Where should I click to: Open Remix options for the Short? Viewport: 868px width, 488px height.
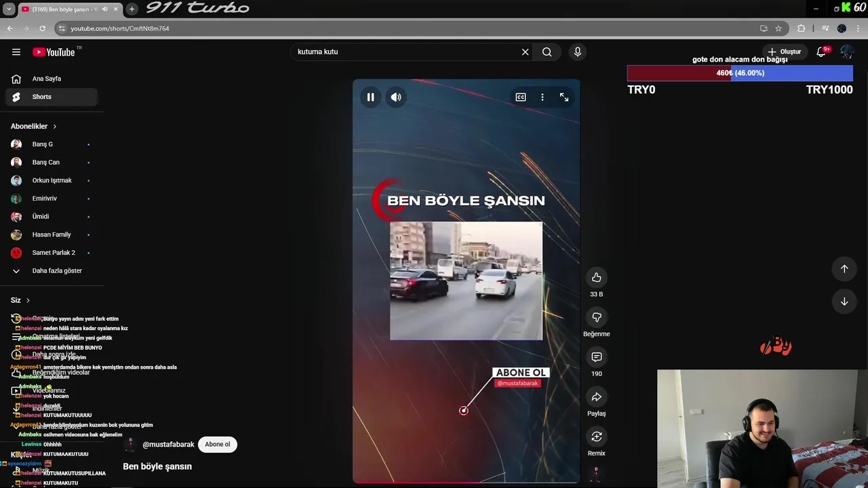pyautogui.click(x=596, y=436)
